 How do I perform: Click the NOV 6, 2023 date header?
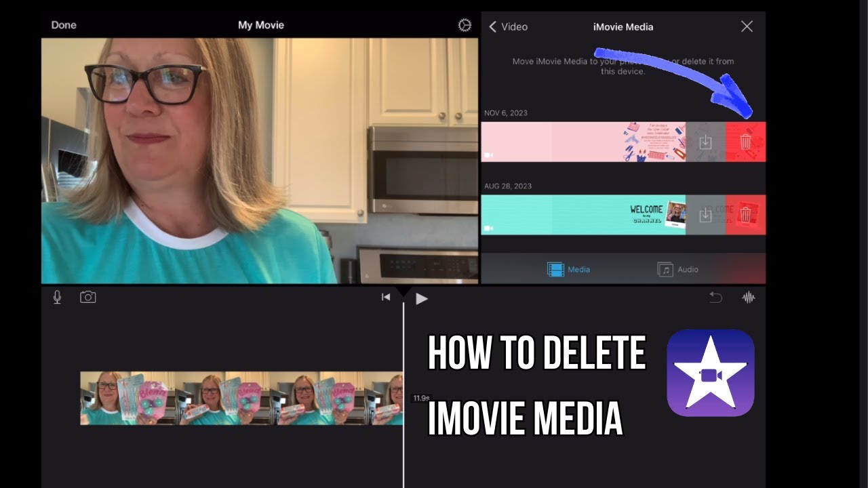(506, 113)
